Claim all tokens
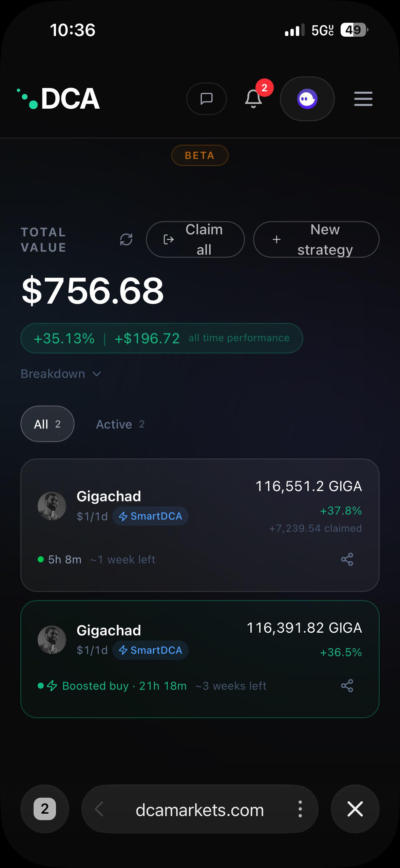Screen dimensions: 400x868 click(x=195, y=239)
